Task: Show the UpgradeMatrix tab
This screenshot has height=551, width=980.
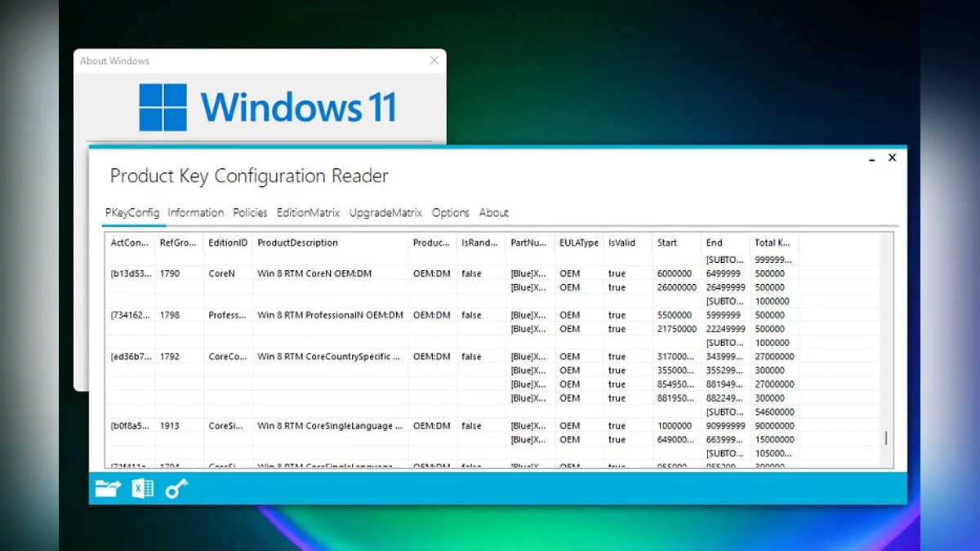Action: (x=385, y=212)
